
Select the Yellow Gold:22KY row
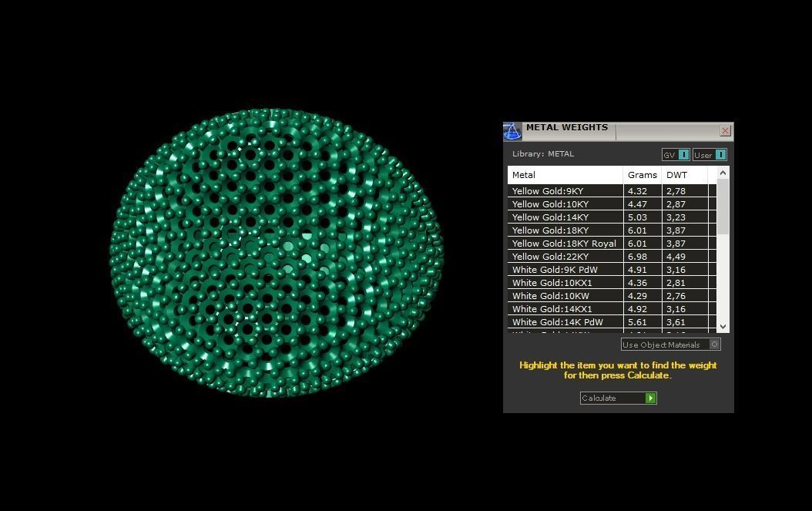pyautogui.click(x=612, y=257)
